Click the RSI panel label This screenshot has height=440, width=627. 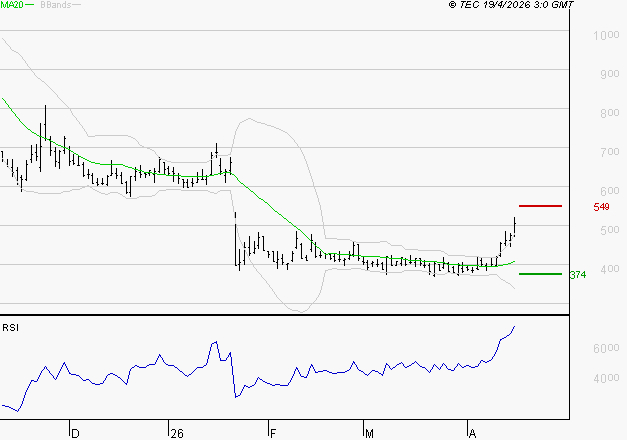10,328
